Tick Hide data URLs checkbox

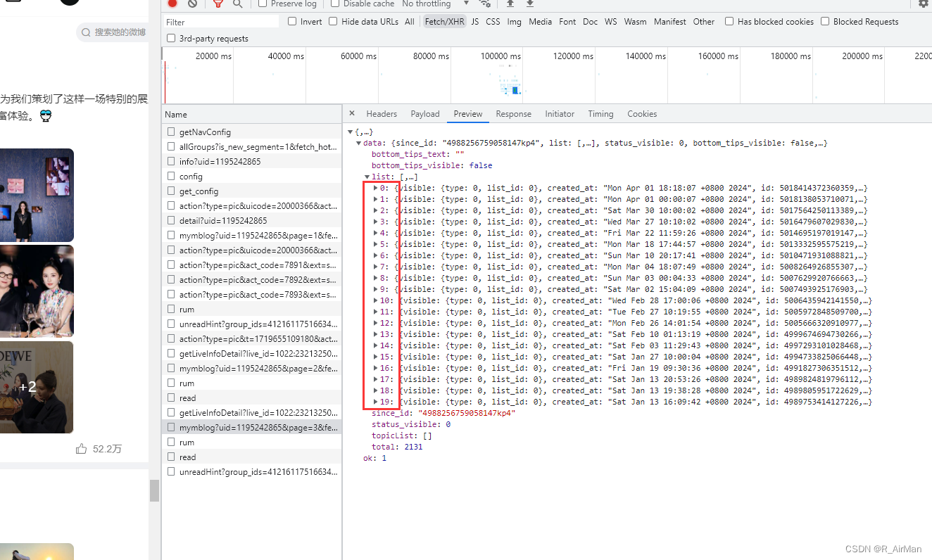[x=333, y=22]
